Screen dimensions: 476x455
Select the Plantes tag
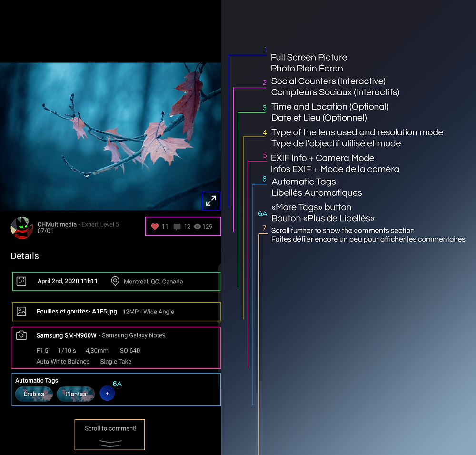point(76,394)
